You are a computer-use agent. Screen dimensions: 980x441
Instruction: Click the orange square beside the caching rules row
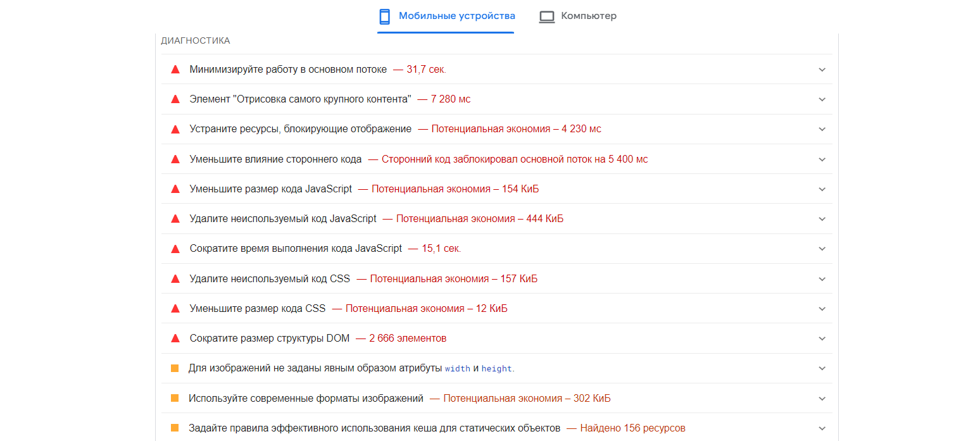coord(175,428)
